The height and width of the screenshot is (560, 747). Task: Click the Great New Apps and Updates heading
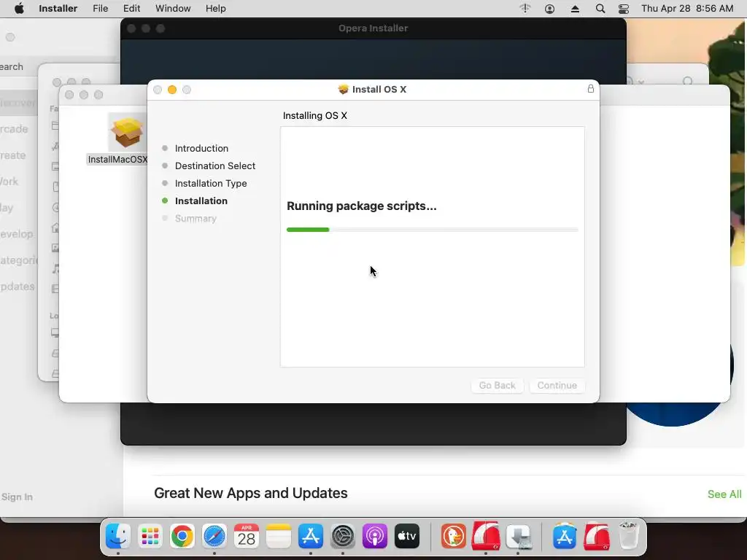pyautogui.click(x=251, y=493)
